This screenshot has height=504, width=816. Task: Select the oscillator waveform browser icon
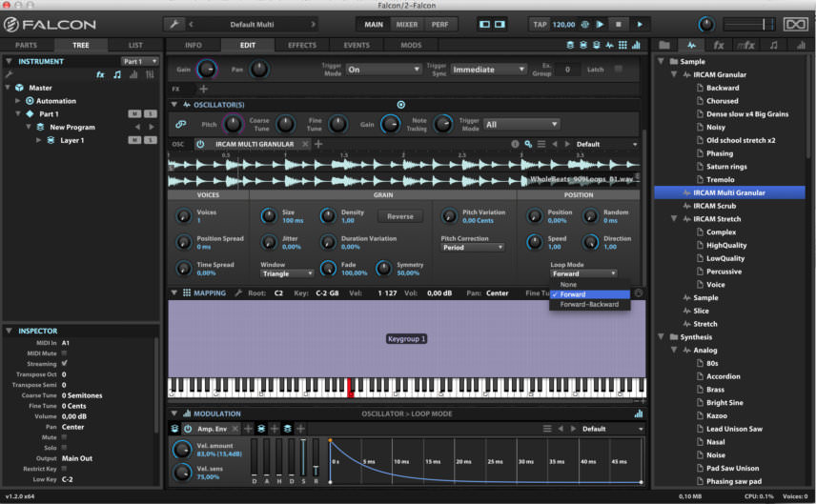(692, 45)
